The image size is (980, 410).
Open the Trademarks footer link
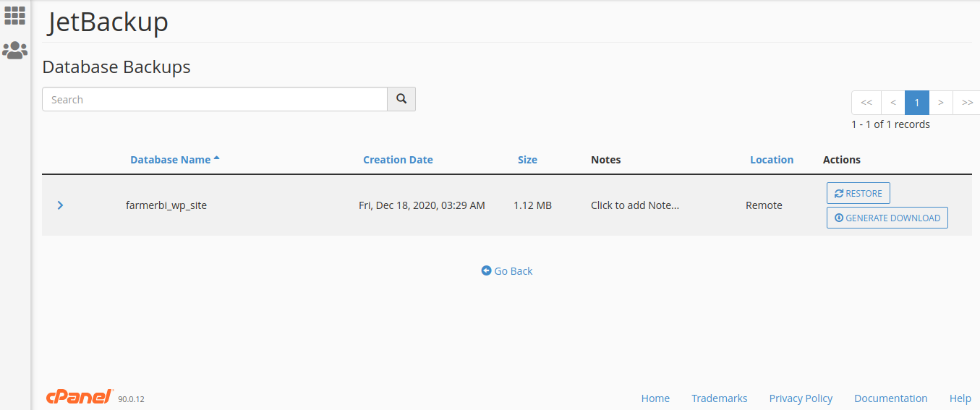pyautogui.click(x=720, y=398)
